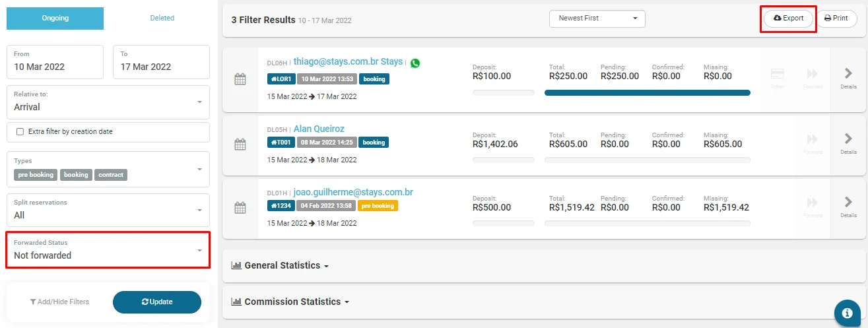Expand the General Statistics section
The image size is (868, 328).
pos(281,265)
